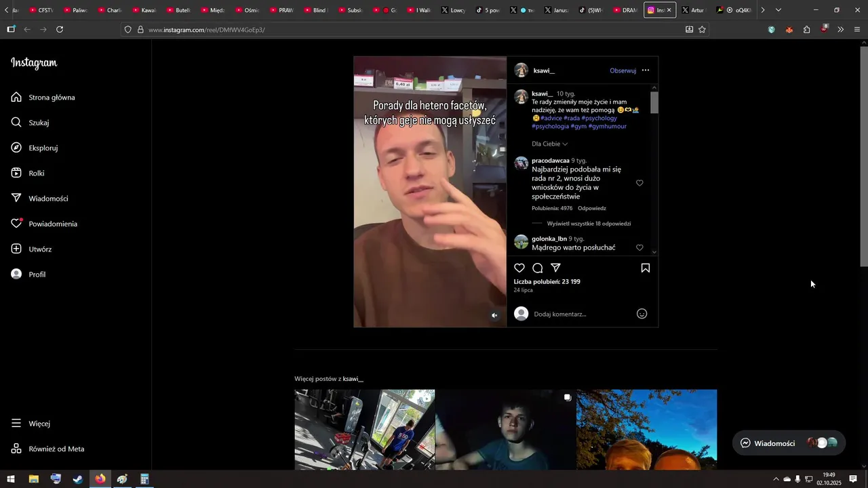
Task: Open File Explorer from taskbar
Action: coord(33,479)
